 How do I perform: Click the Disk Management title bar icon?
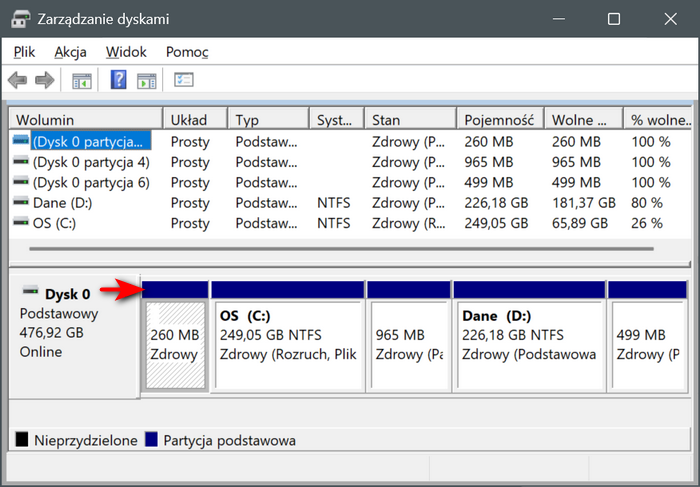(21, 19)
